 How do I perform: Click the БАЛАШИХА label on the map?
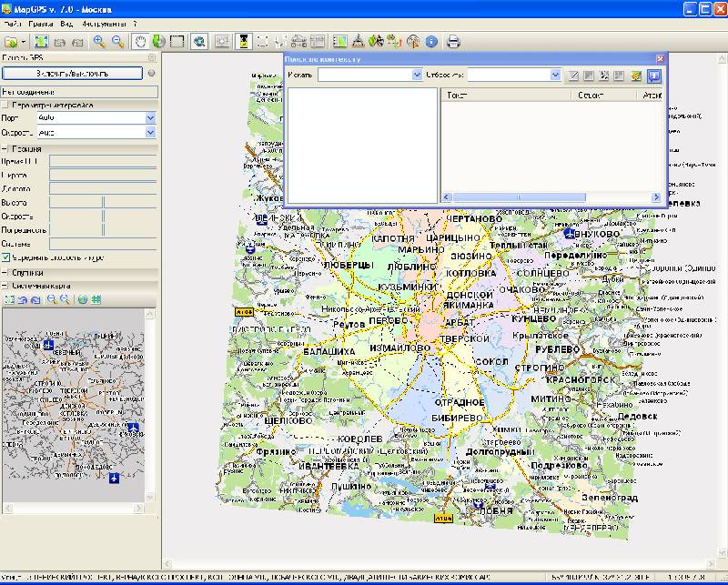329,351
